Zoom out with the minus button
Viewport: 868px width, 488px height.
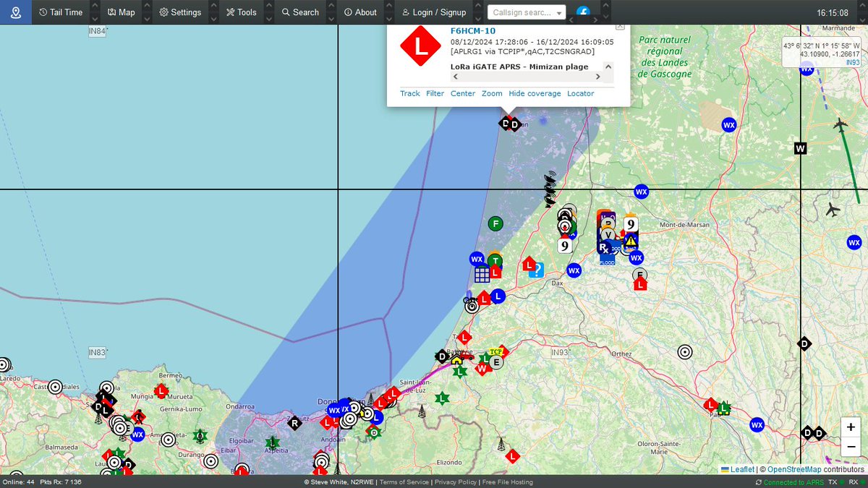pos(851,447)
